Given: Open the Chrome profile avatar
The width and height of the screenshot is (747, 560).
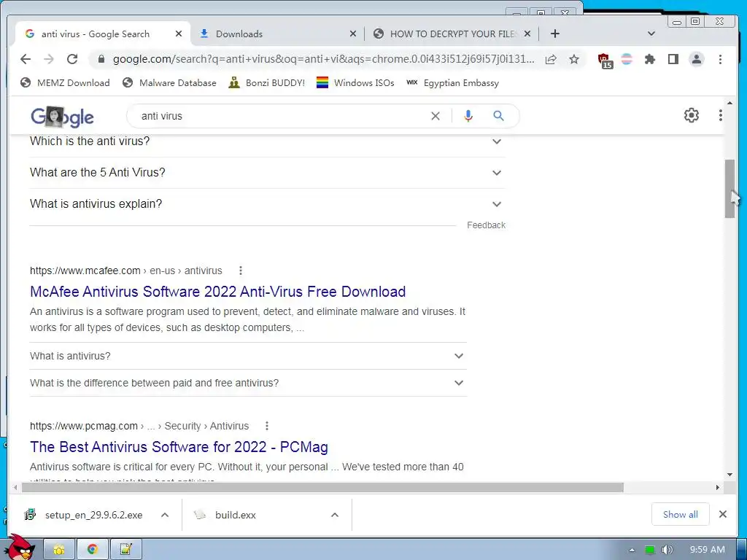Looking at the screenshot, I should click(x=697, y=59).
